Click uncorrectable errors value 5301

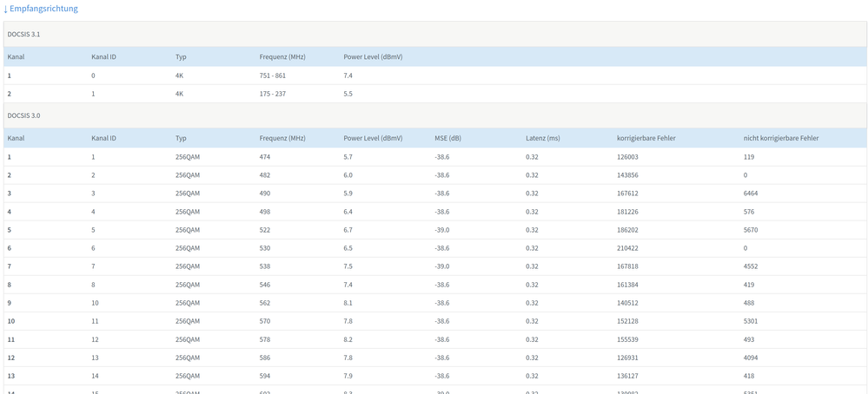pyautogui.click(x=751, y=321)
